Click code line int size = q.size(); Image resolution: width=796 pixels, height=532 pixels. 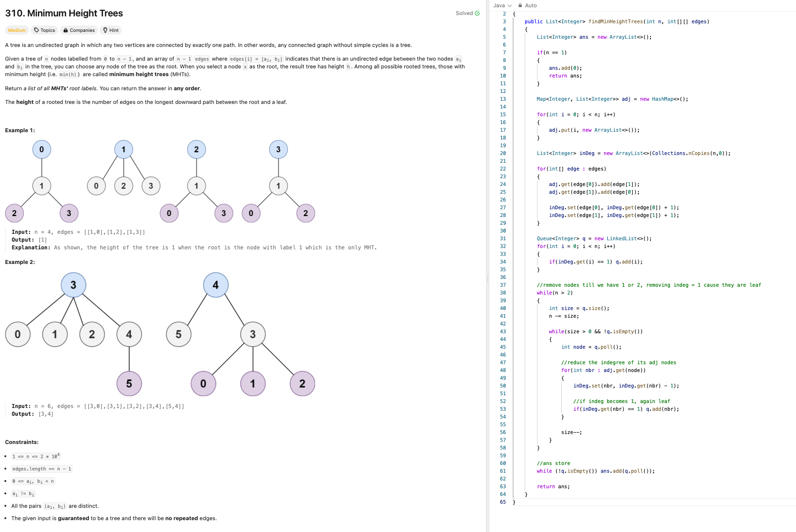(579, 308)
